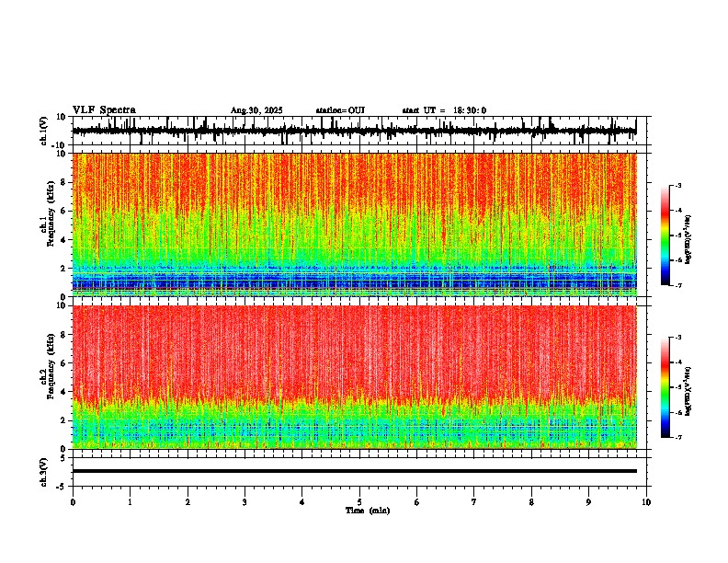Click the time axis tick label "10"

[646, 502]
